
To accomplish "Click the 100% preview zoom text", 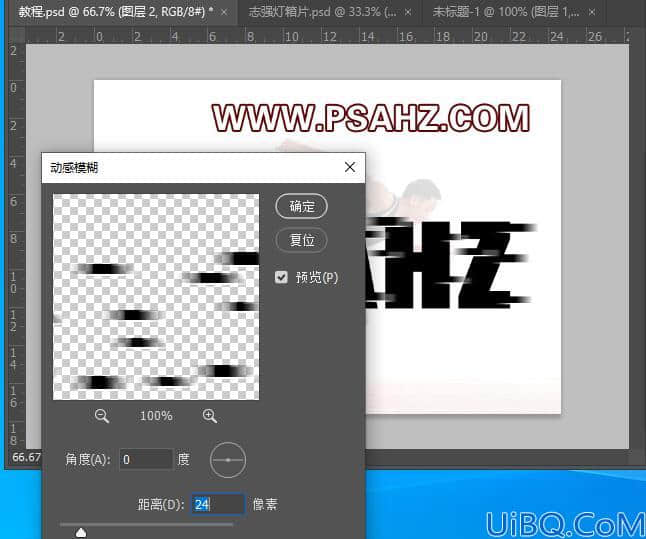I will tap(156, 416).
